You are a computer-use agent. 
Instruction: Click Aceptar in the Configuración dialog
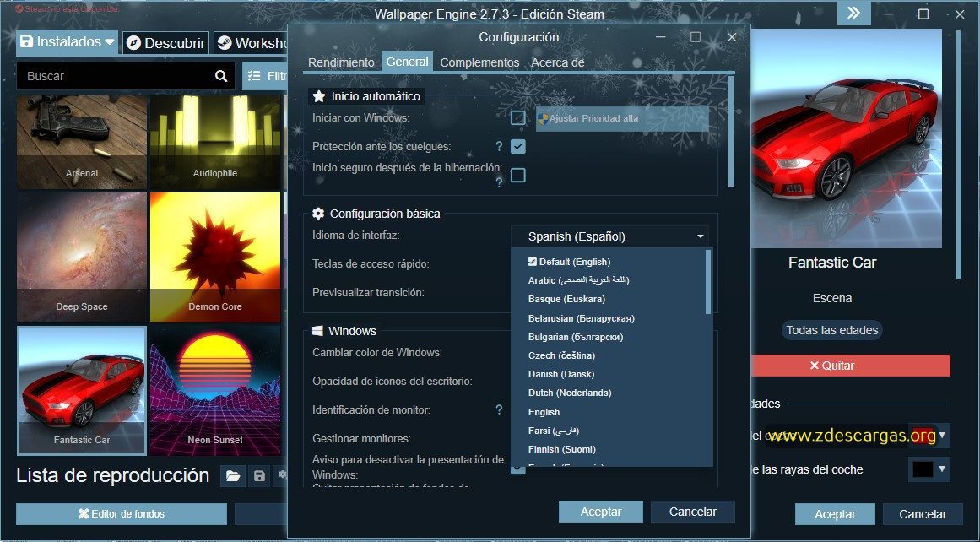pyautogui.click(x=601, y=512)
